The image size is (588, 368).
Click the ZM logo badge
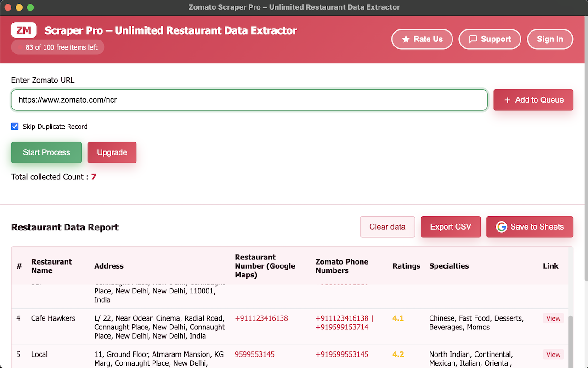[24, 30]
